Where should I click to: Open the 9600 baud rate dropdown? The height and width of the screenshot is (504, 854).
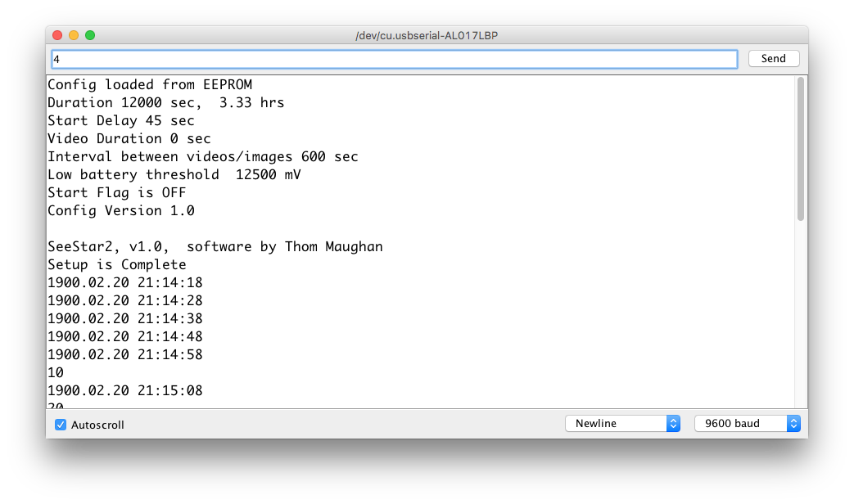748,424
